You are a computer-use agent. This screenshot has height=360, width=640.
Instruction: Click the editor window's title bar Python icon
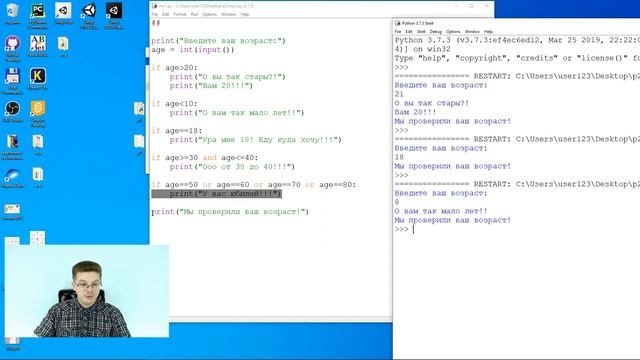154,6
